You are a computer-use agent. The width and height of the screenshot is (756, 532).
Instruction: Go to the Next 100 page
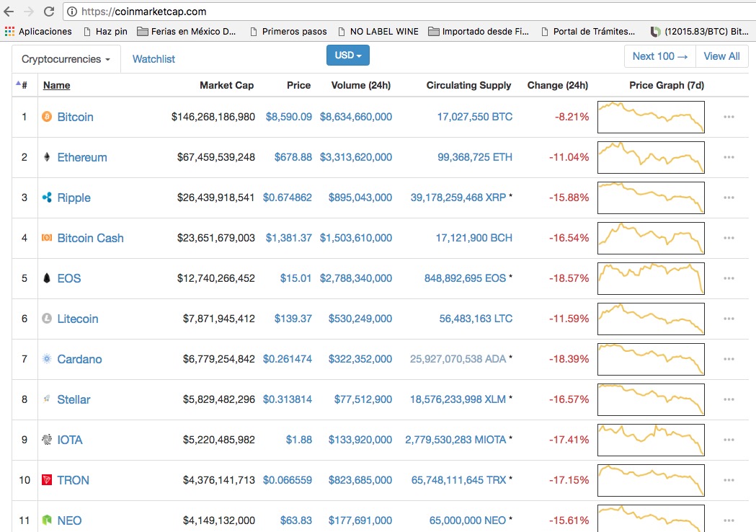(x=659, y=56)
